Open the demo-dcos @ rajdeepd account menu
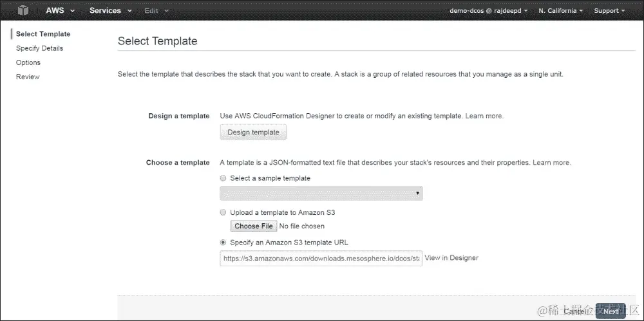The image size is (644, 321). (x=488, y=11)
